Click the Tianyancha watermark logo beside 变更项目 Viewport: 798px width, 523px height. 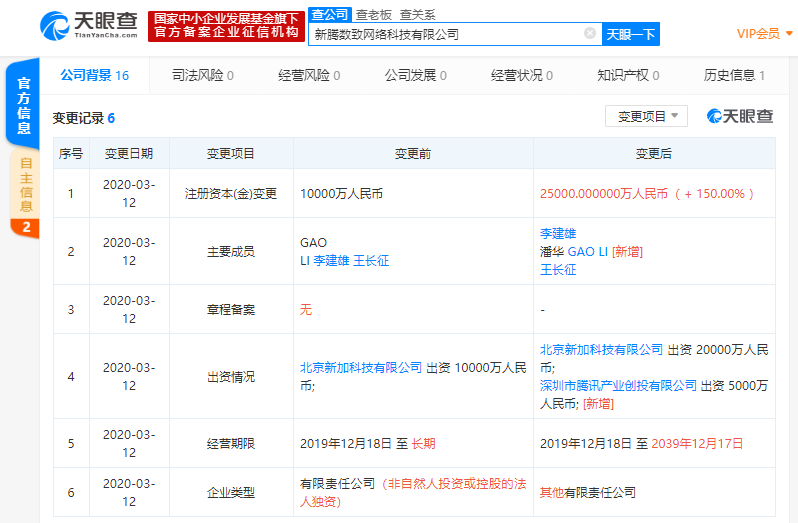coord(740,117)
